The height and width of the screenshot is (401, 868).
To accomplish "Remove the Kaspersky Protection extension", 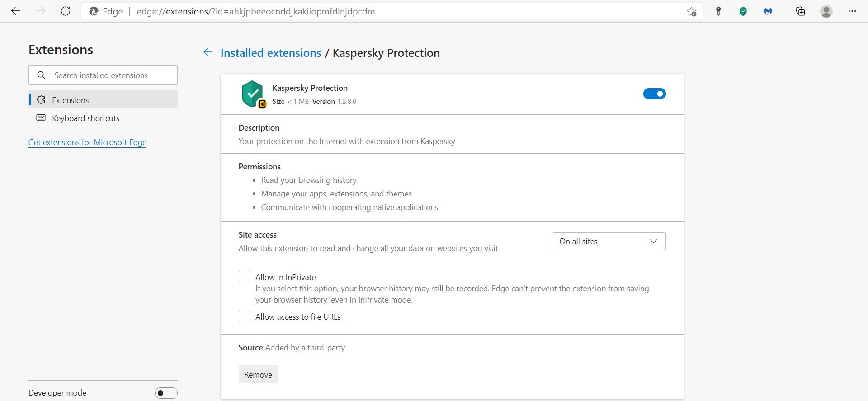I will 258,374.
